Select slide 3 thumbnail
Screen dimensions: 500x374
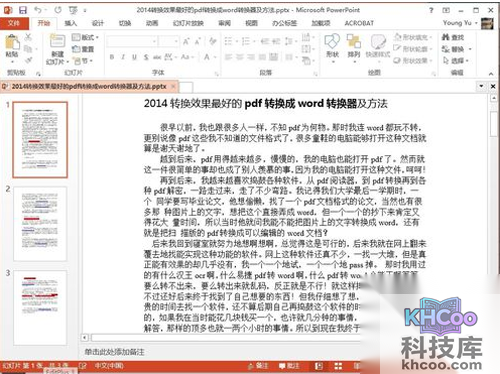pos(40,308)
